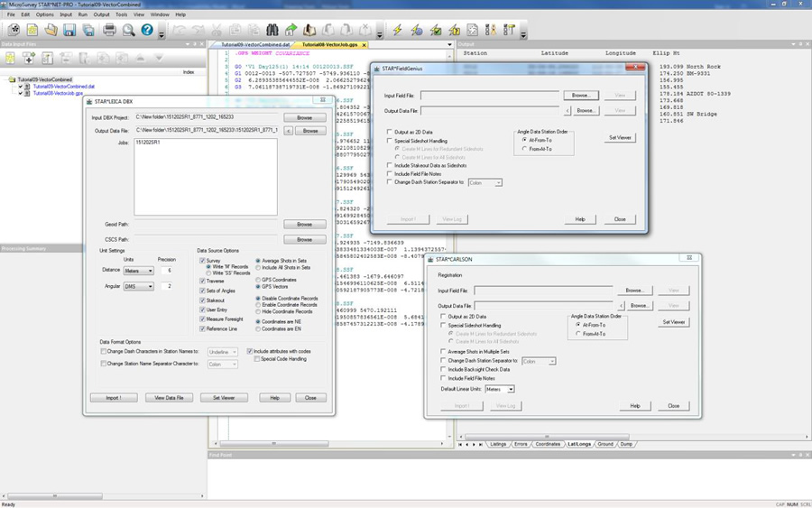The width and height of the screenshot is (812, 508).
Task: Click lightning bolt with green check icon
Action: [x=436, y=30]
